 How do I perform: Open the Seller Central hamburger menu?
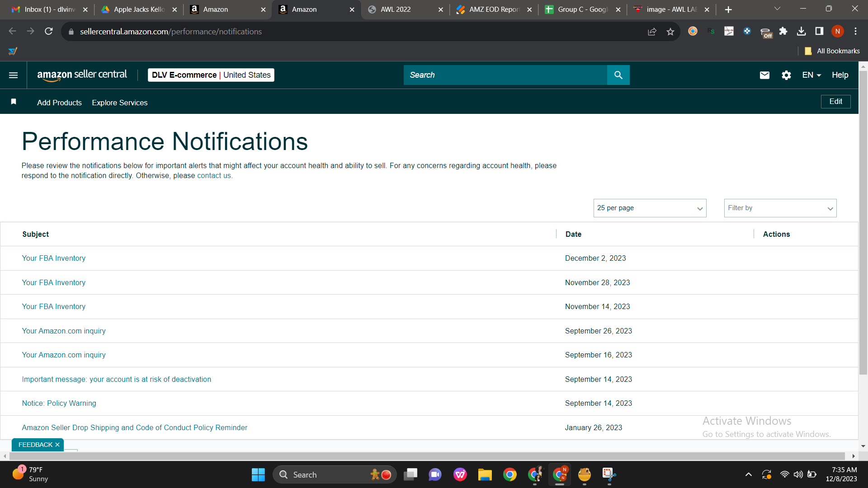pos(14,75)
